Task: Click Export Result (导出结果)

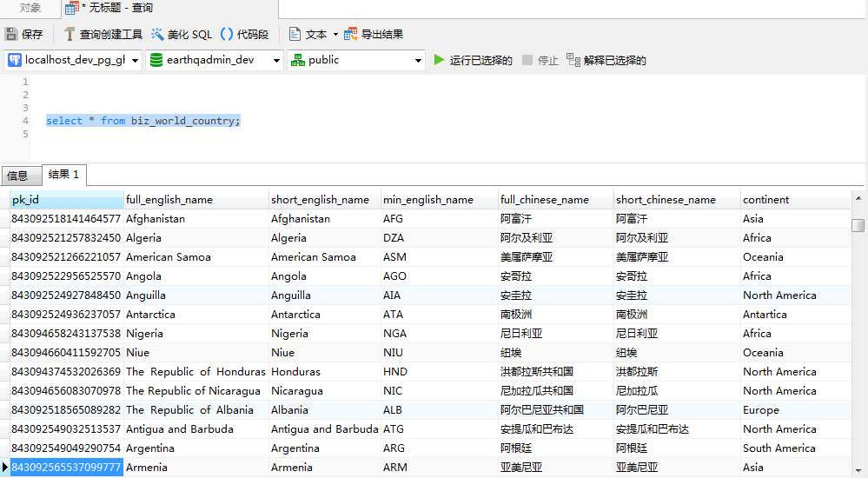Action: pyautogui.click(x=374, y=35)
